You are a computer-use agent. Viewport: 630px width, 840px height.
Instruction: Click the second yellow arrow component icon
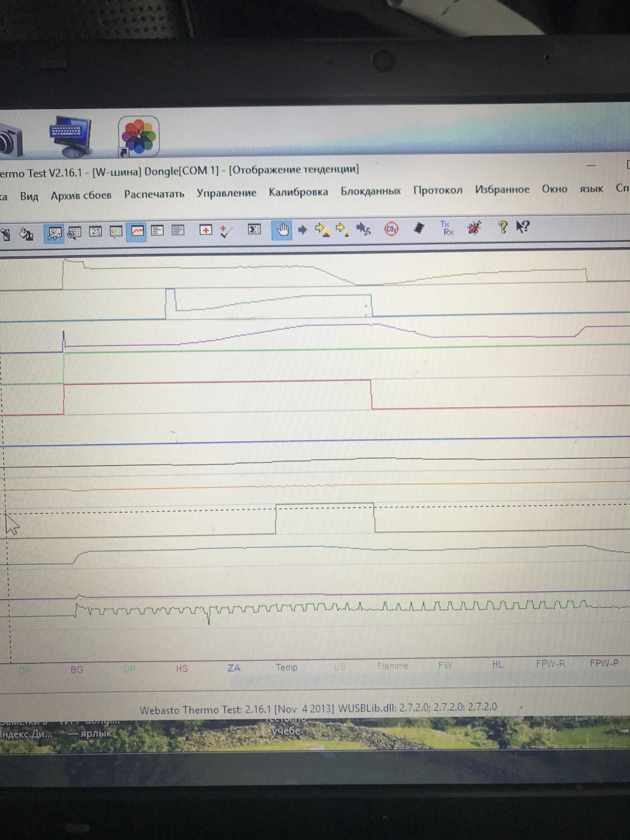[x=343, y=229]
